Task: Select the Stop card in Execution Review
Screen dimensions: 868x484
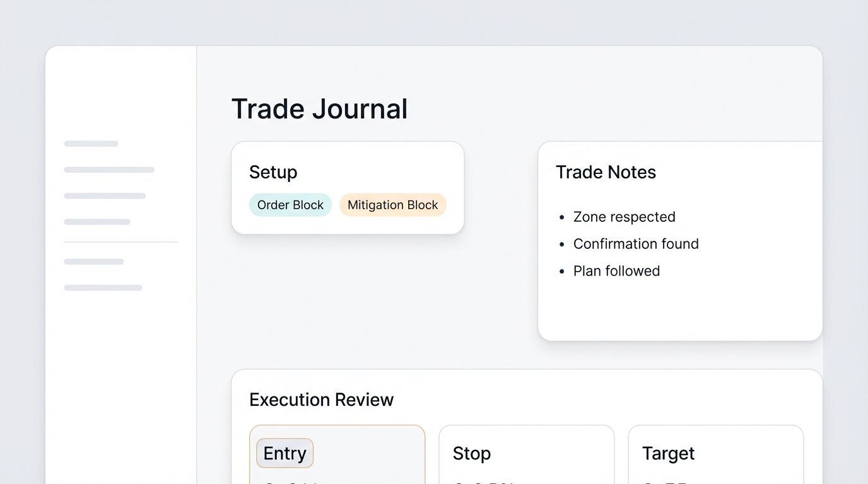Action: (527, 454)
